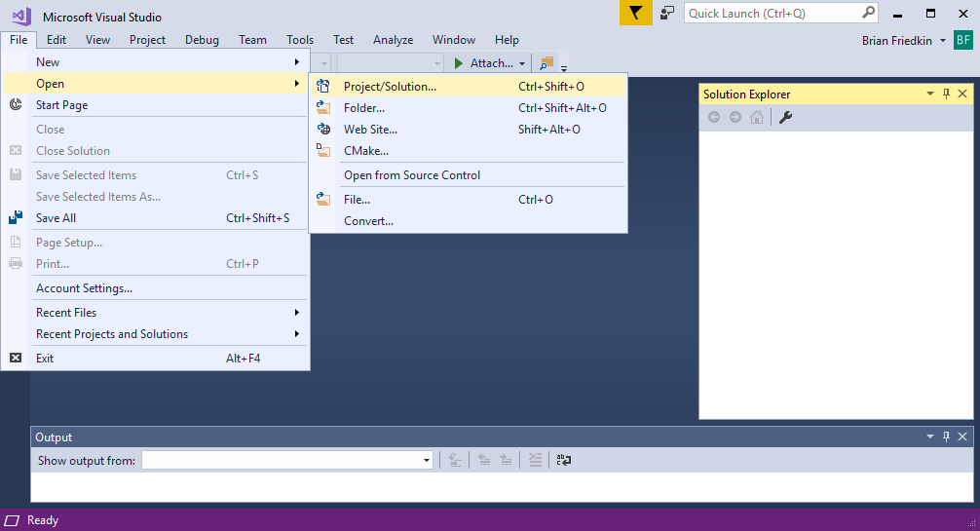This screenshot has height=531, width=980.
Task: Choose Folder... from Open submenu
Action: (x=469, y=107)
